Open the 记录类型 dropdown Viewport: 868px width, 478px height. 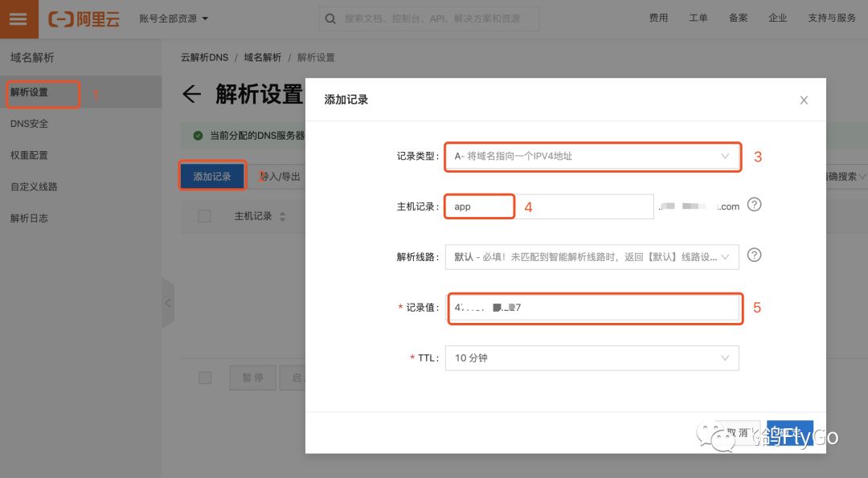(592, 157)
